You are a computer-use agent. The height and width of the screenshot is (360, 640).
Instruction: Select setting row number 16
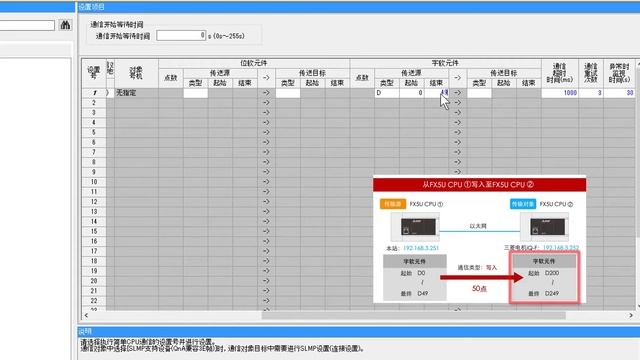click(94, 241)
